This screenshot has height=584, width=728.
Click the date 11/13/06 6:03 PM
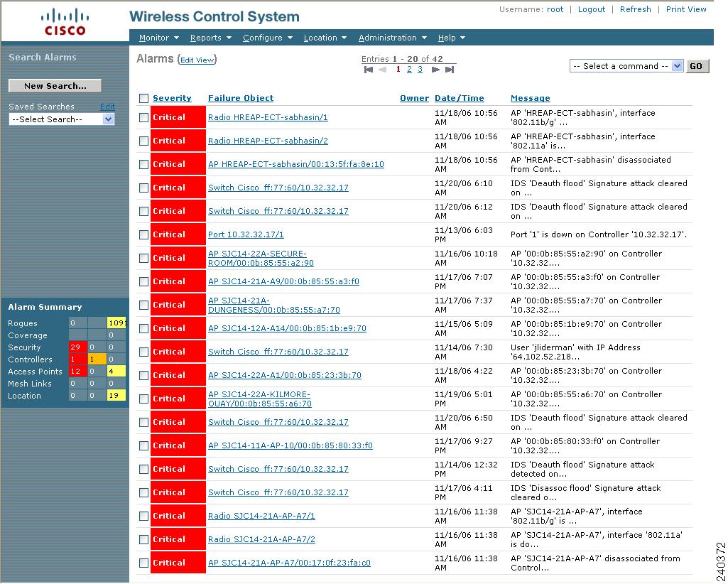[463, 234]
